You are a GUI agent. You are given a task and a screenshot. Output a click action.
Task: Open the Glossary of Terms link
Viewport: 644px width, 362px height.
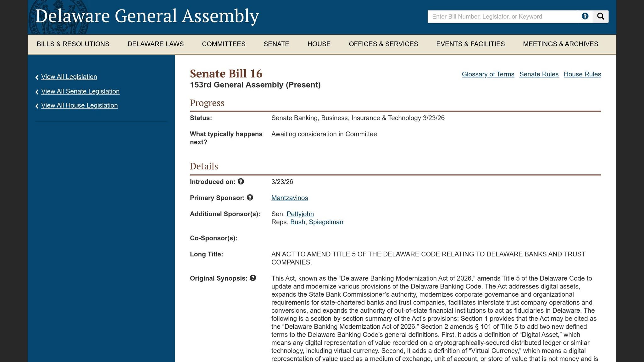488,74
